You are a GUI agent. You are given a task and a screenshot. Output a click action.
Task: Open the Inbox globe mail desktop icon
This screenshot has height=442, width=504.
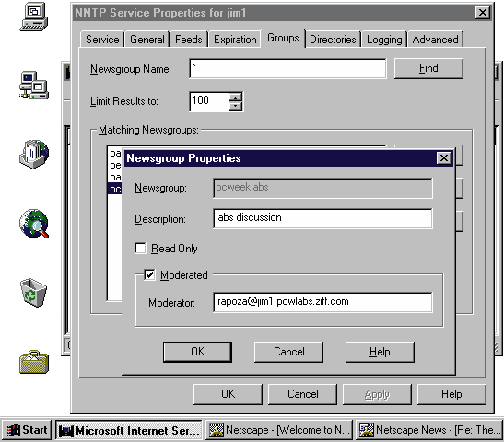34,154
